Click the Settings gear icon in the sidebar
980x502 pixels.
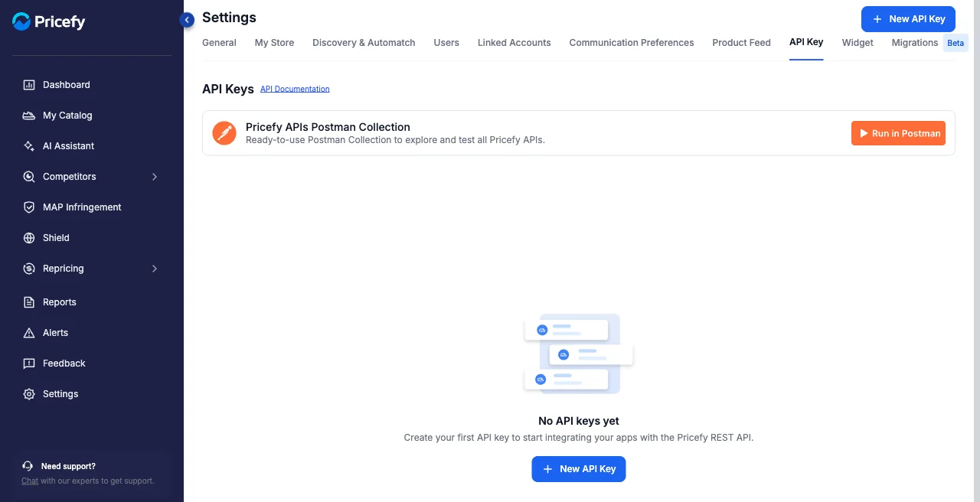coord(29,394)
